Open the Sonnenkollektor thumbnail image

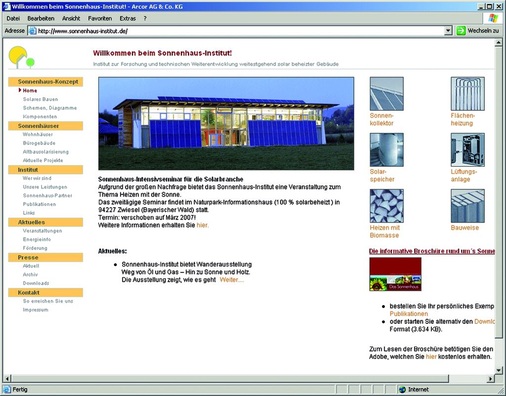pyautogui.click(x=386, y=94)
